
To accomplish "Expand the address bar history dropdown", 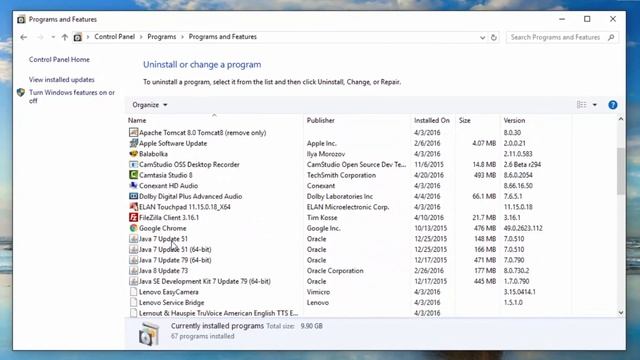I will pos(482,37).
